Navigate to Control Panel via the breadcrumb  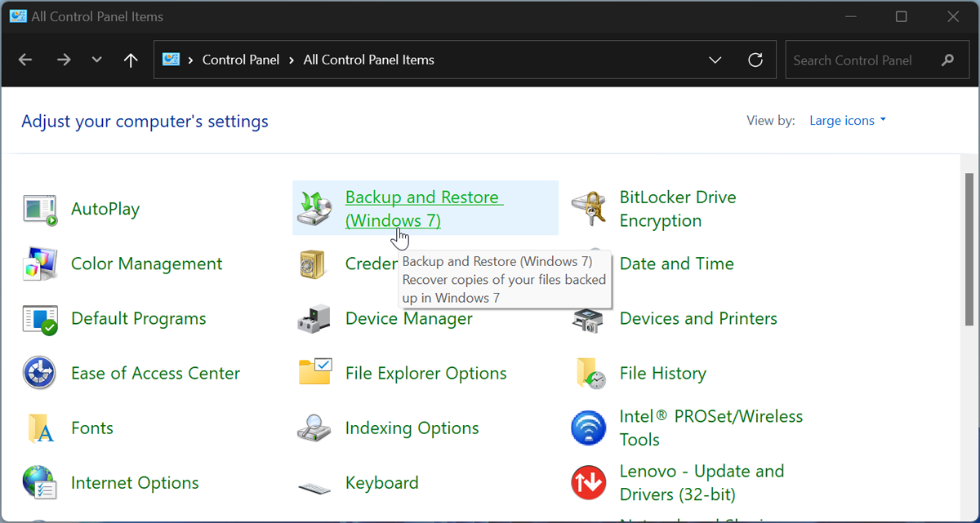click(241, 59)
